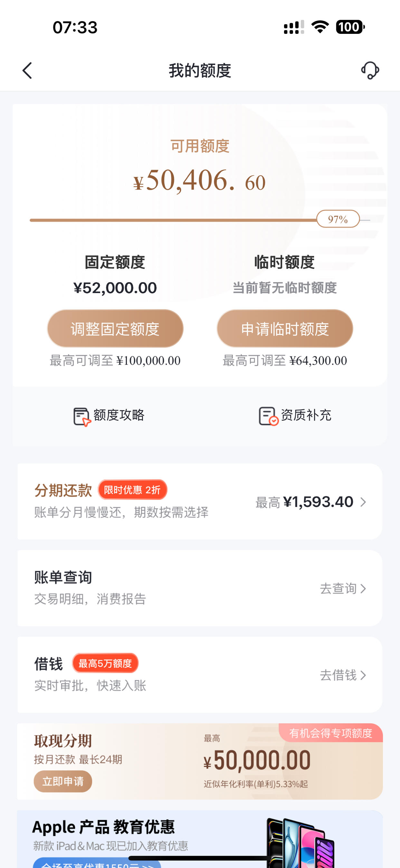
Task: Tap 立即申请 under 取现分期
Action: (x=62, y=781)
